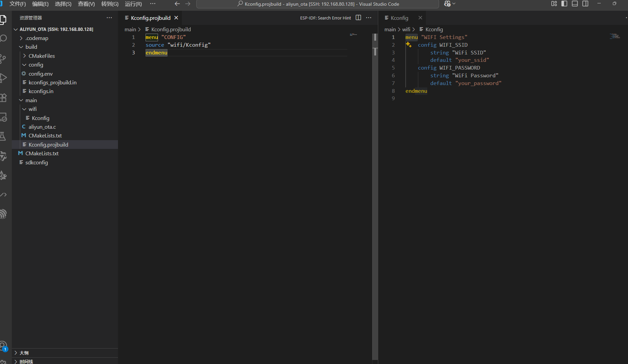The image size is (628, 364).
Task: Open the 转到(G) menu
Action: [110, 4]
